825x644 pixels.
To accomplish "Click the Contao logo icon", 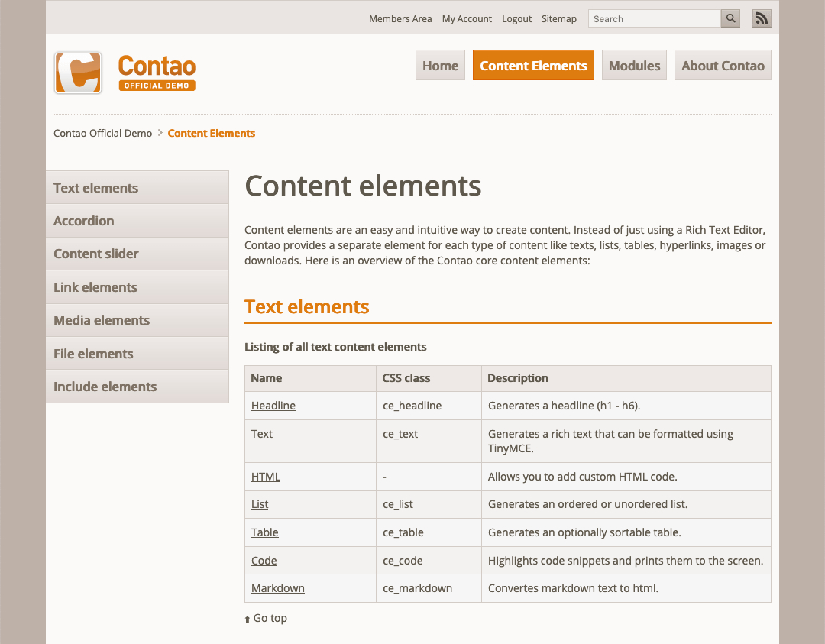I will pos(78,73).
